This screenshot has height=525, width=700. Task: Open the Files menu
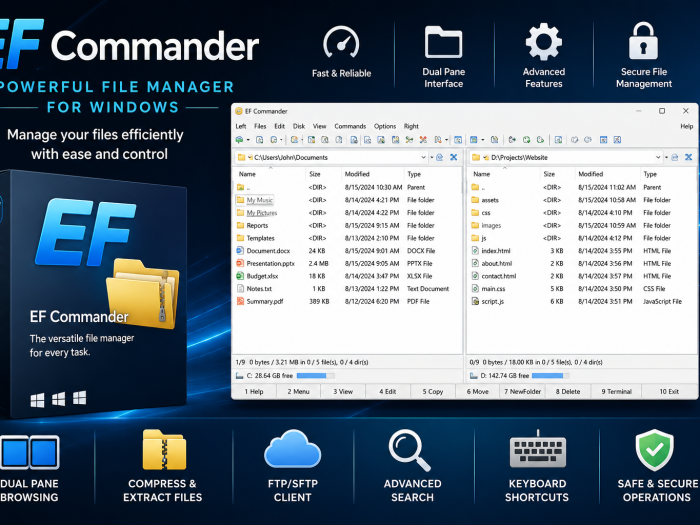260,126
